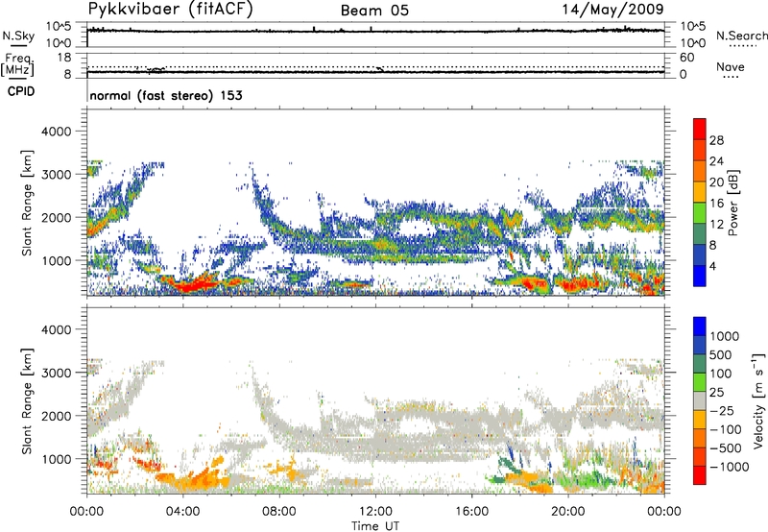Screen dimensions: 768x532
Task: Click the 'N.Search' legend label
Action: point(741,36)
